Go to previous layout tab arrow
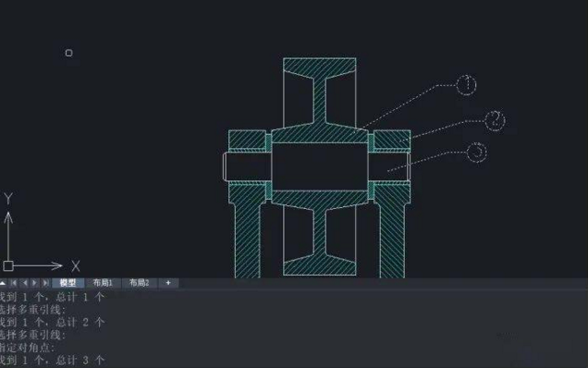Viewport: 588px width, 368px height. pos(25,283)
